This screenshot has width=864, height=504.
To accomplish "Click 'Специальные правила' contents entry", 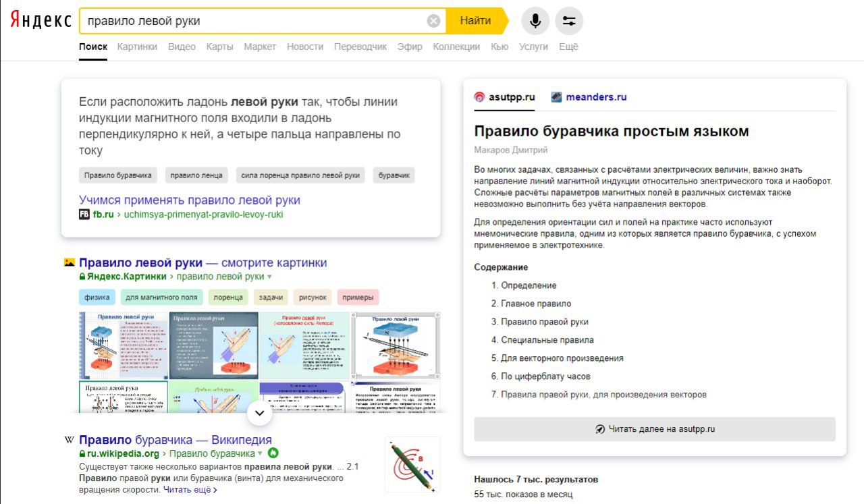I will 547,340.
